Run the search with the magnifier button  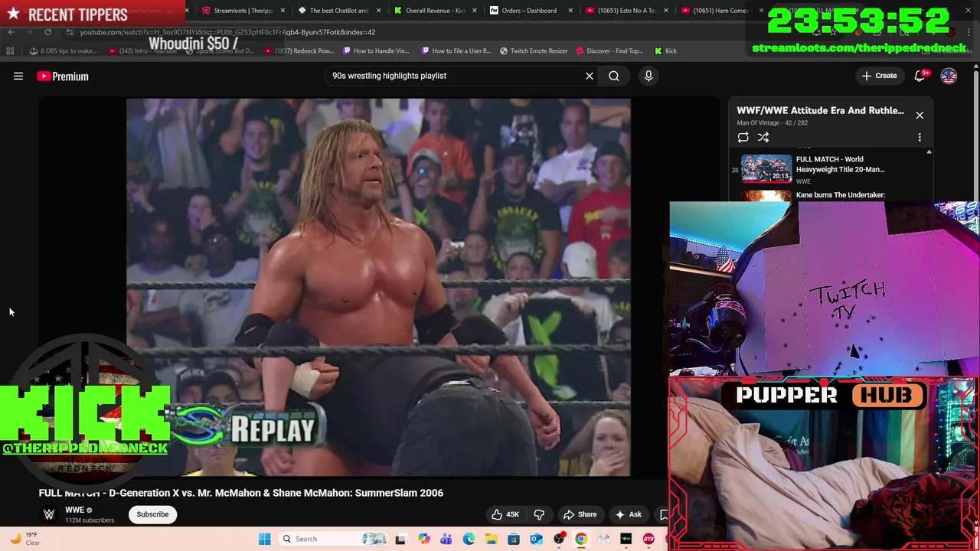tap(614, 76)
